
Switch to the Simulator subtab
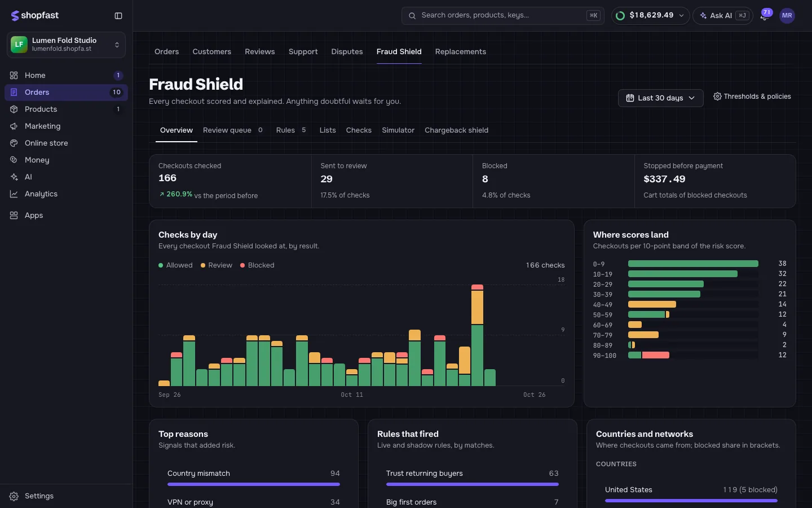click(x=398, y=130)
